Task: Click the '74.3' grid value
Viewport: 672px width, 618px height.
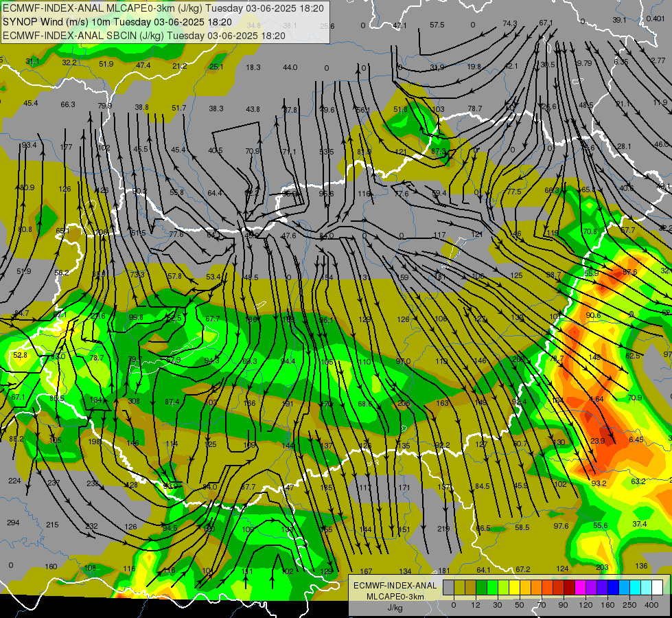Action: (x=509, y=23)
